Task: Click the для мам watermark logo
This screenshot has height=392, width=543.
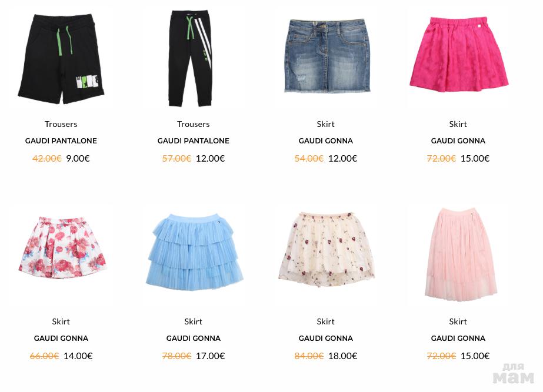Action: pyautogui.click(x=513, y=373)
